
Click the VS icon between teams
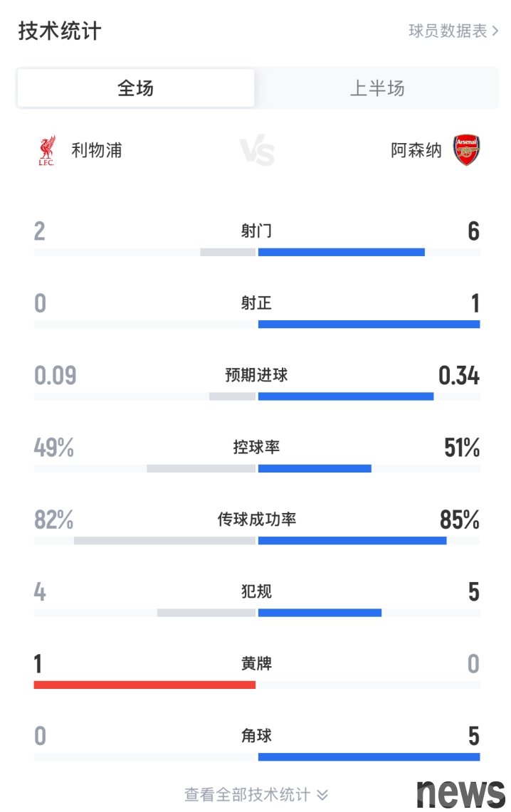[x=257, y=151]
